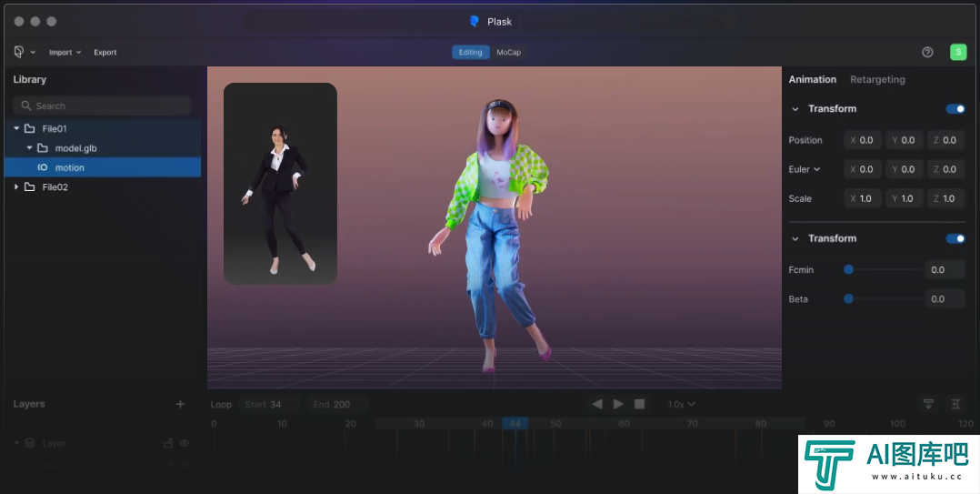Click the File01 folder icon
Screen dimensions: 980x494
point(29,128)
